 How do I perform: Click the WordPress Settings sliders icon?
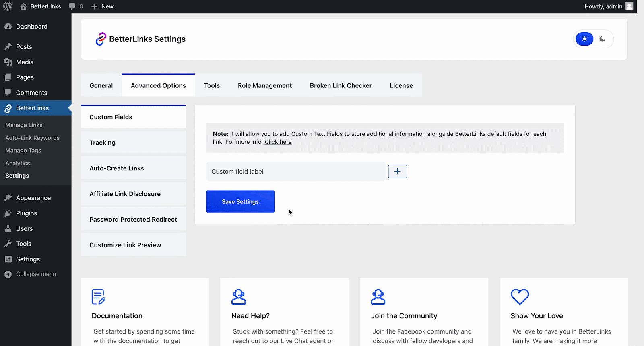pyautogui.click(x=8, y=259)
